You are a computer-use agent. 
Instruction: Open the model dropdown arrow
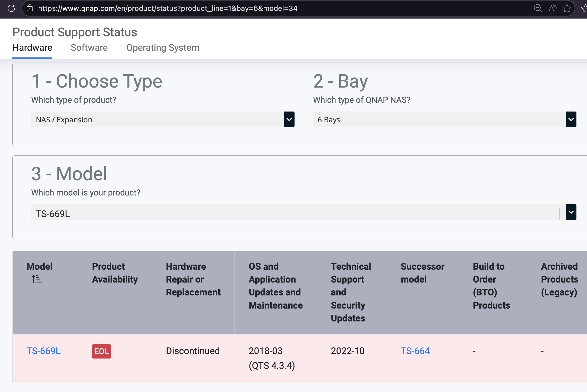click(x=571, y=212)
